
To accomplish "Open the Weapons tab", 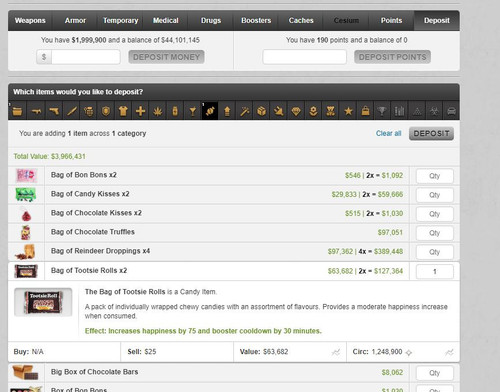I will click(x=30, y=20).
